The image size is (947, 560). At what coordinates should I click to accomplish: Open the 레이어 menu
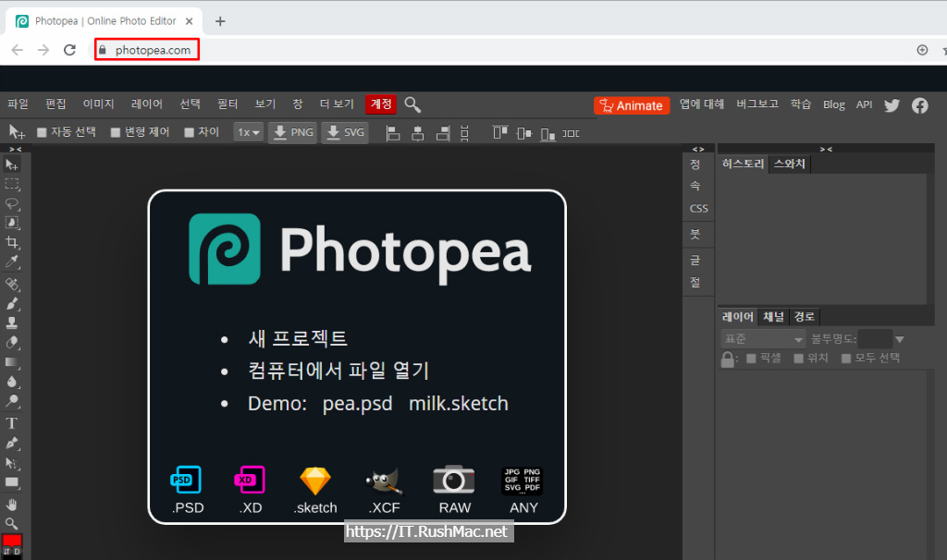coord(147,103)
